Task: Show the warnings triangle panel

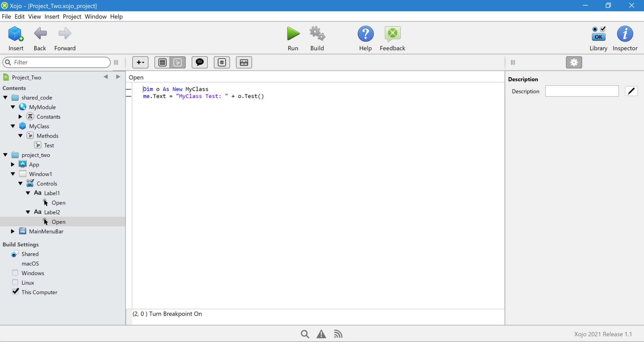Action: click(321, 334)
